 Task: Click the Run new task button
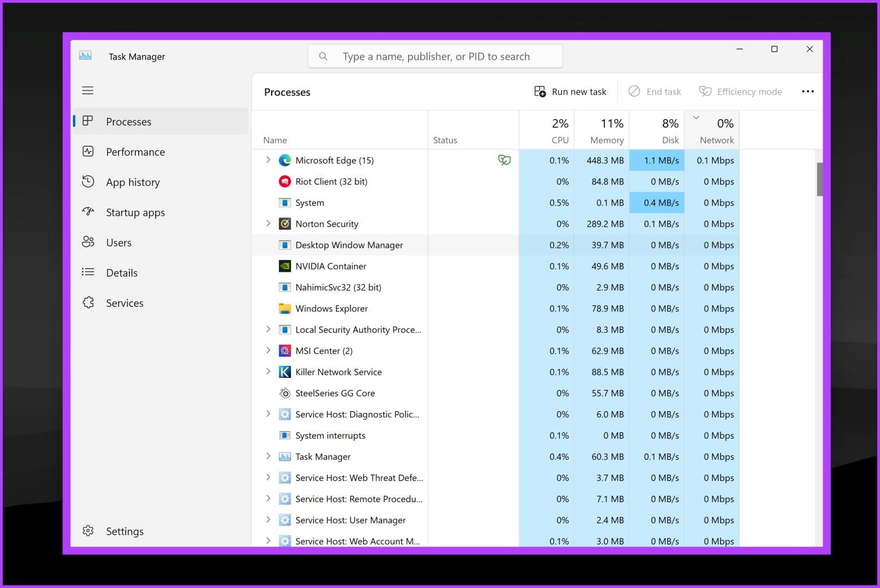click(570, 92)
